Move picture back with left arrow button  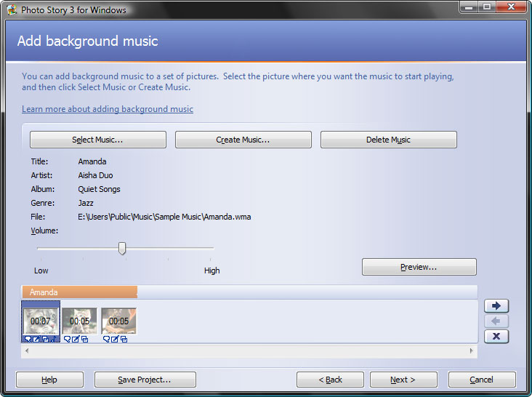click(x=496, y=321)
